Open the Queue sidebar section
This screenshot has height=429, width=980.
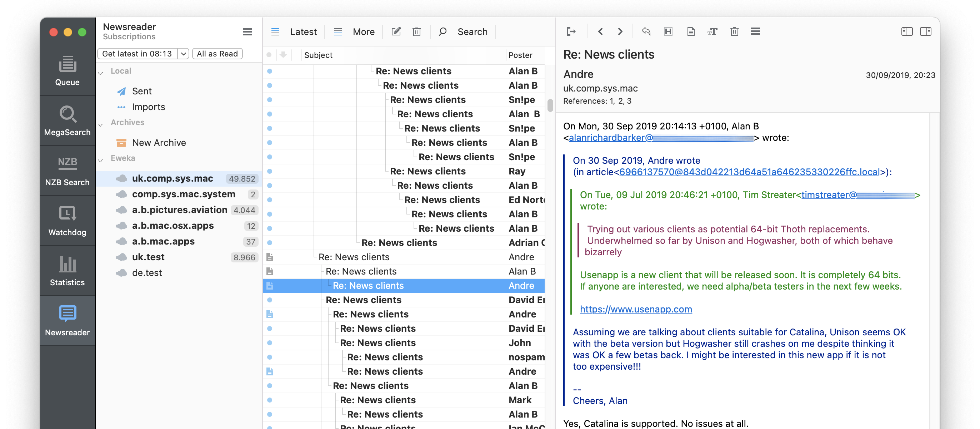pos(67,71)
